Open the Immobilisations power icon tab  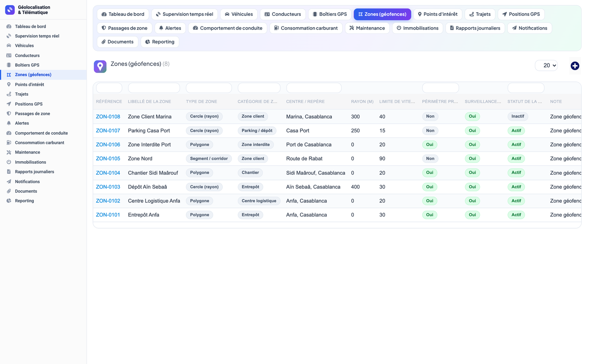tap(399, 28)
